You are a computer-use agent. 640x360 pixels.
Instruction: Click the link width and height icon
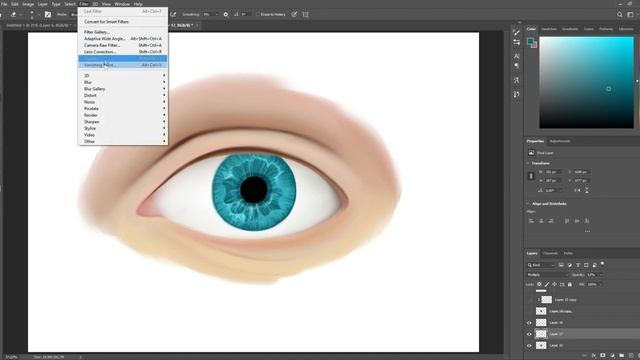pos(531,176)
